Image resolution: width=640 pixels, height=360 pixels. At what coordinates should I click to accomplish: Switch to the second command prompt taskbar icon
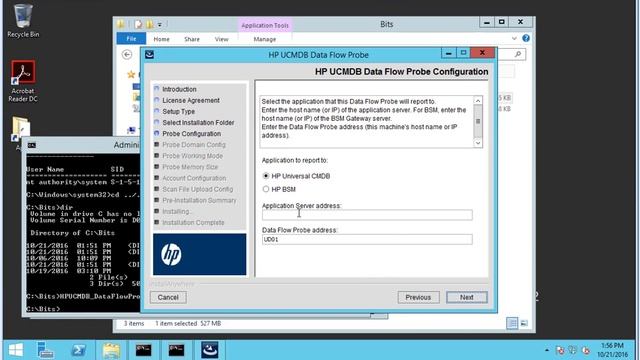[x=176, y=350]
